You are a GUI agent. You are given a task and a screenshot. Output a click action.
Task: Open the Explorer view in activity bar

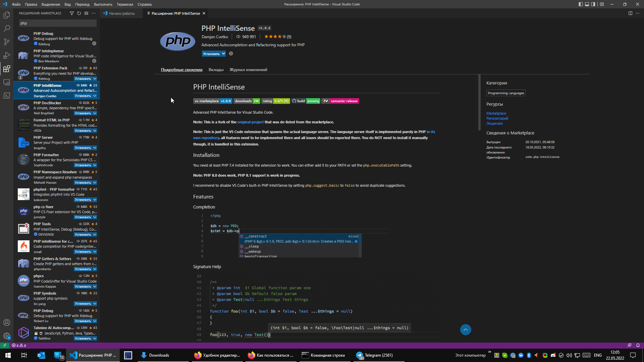coord(7,15)
